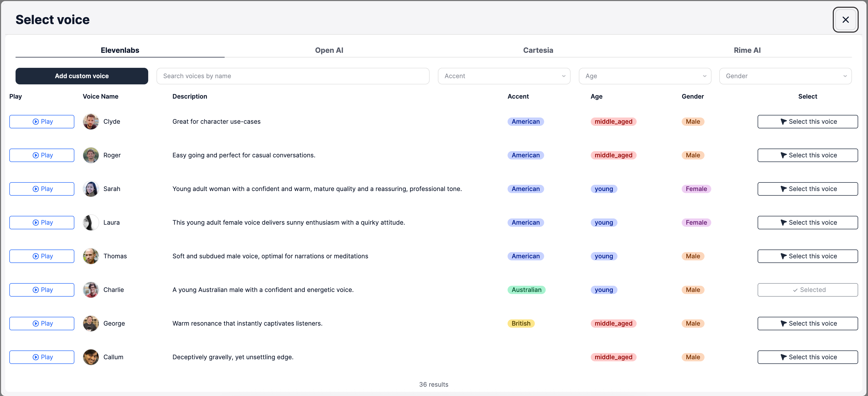The image size is (868, 396).
Task: Switch to the Elevenlabs tab
Action: pyautogui.click(x=120, y=50)
